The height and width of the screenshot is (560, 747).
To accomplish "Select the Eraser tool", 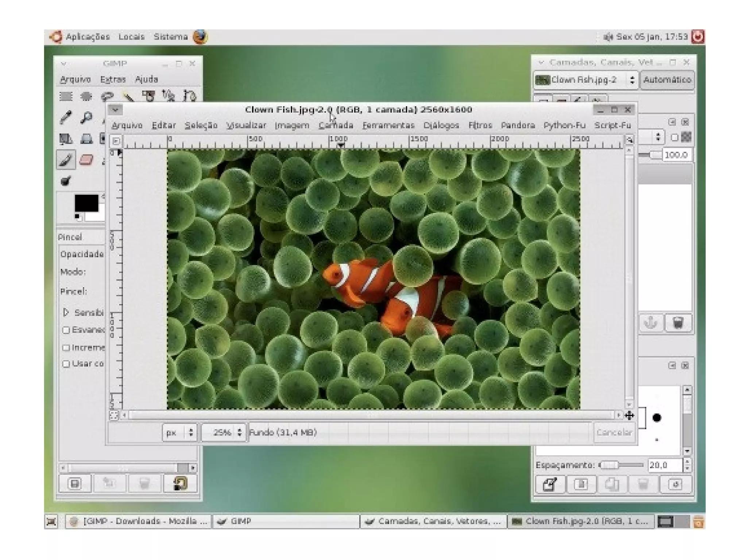I will (x=86, y=160).
